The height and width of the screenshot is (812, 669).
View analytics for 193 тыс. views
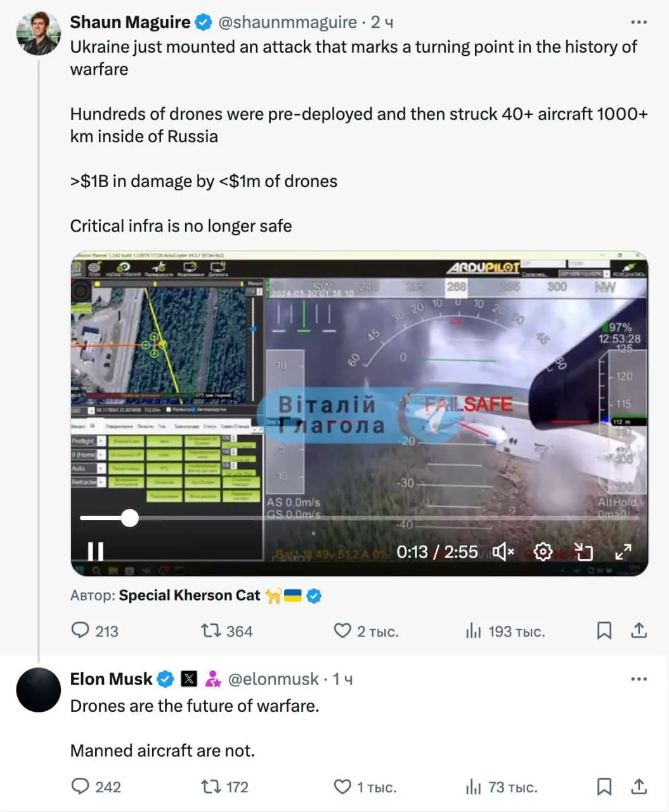tap(505, 631)
